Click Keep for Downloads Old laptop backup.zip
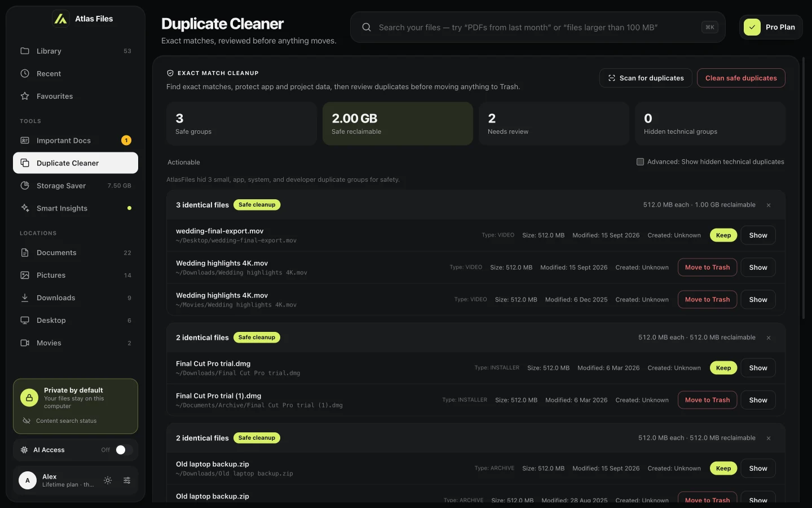 (723, 468)
